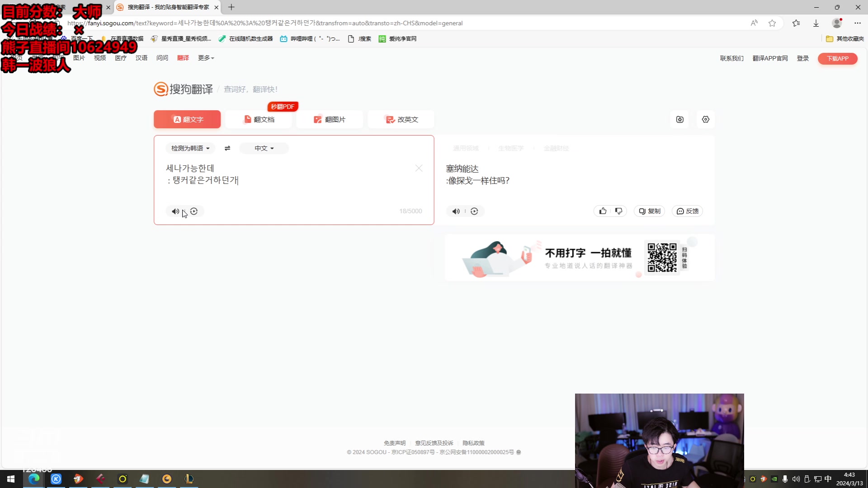Play audio of the Chinese translation result

tap(456, 211)
